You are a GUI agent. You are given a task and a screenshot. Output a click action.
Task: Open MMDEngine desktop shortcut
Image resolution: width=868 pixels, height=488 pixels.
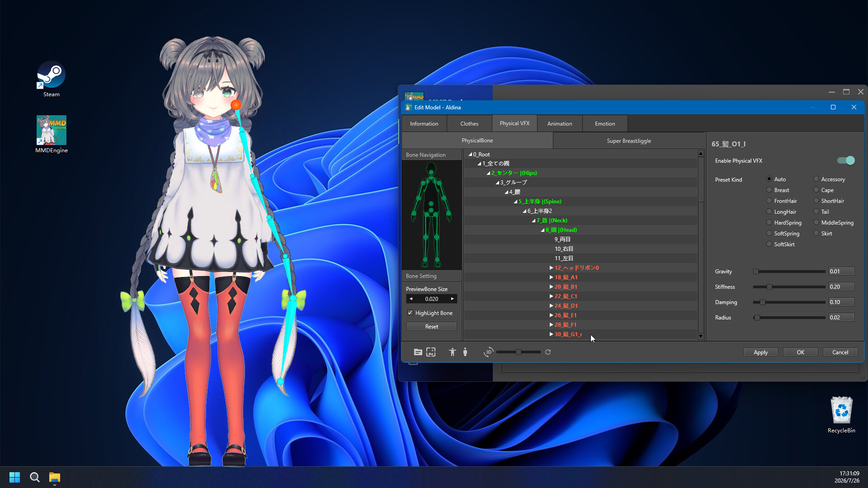tap(52, 134)
